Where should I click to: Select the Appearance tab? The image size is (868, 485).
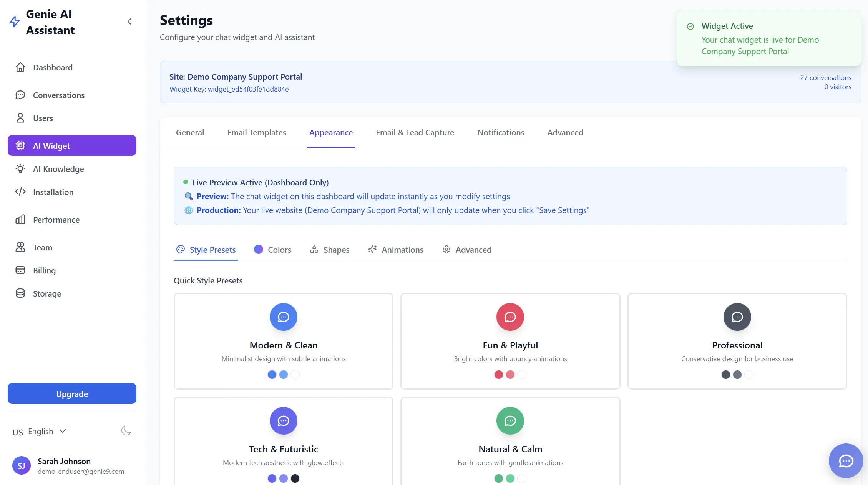[331, 132]
